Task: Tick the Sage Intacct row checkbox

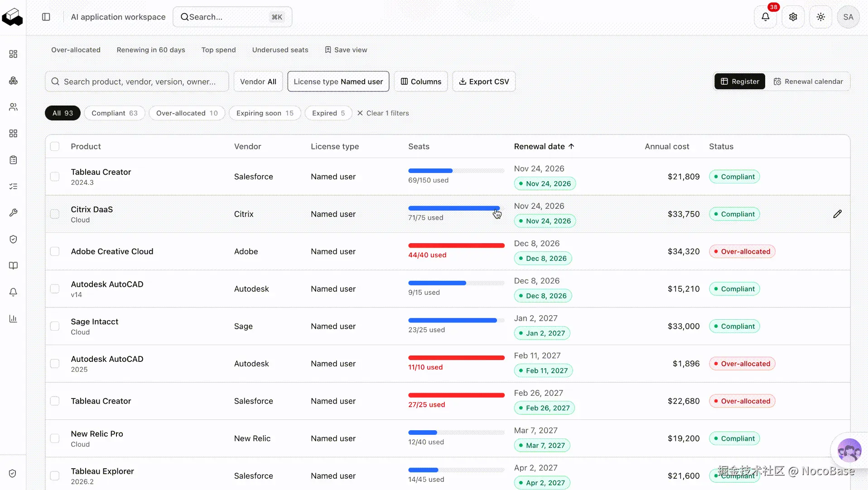Action: click(x=55, y=326)
